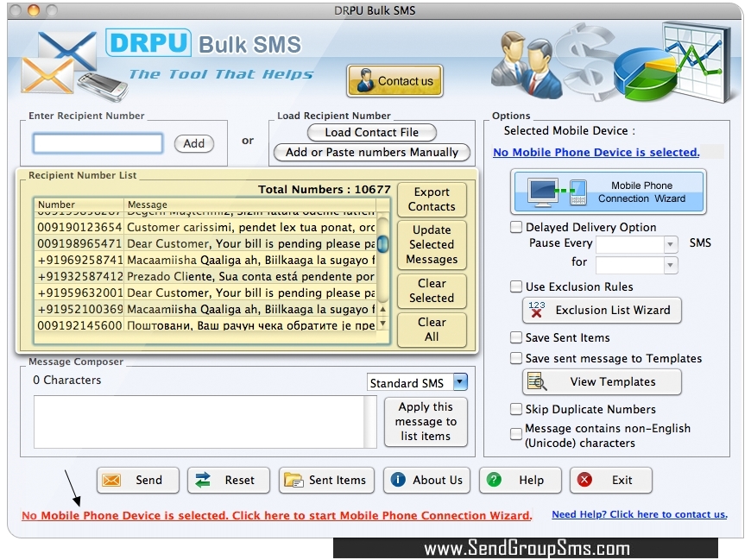Toggle Use Exclusion Rules checkbox
Image resolution: width=751 pixels, height=560 pixels.
pos(516,286)
